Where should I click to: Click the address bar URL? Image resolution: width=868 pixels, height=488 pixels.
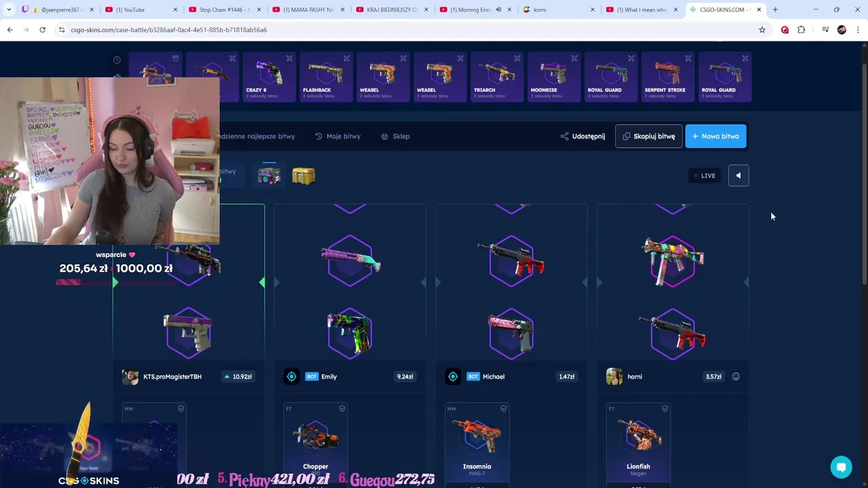[x=169, y=30]
